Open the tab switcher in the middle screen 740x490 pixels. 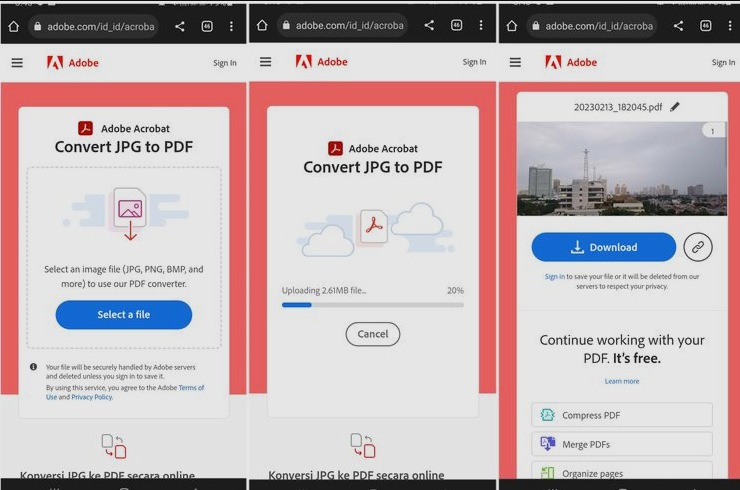(456, 25)
